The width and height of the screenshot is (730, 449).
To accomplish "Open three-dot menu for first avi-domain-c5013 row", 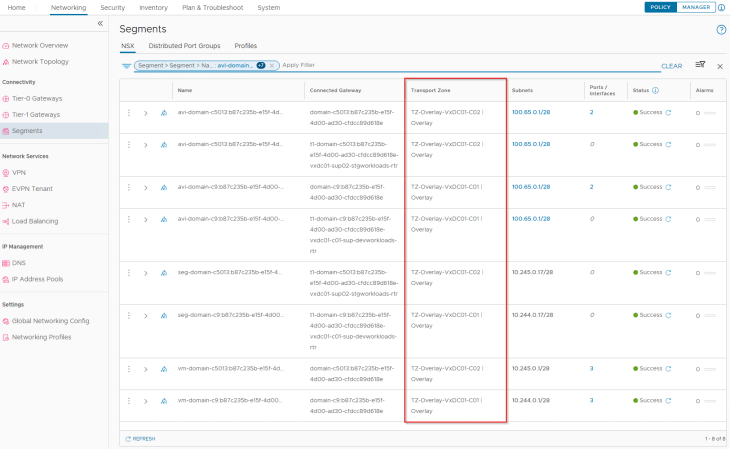I will click(129, 113).
